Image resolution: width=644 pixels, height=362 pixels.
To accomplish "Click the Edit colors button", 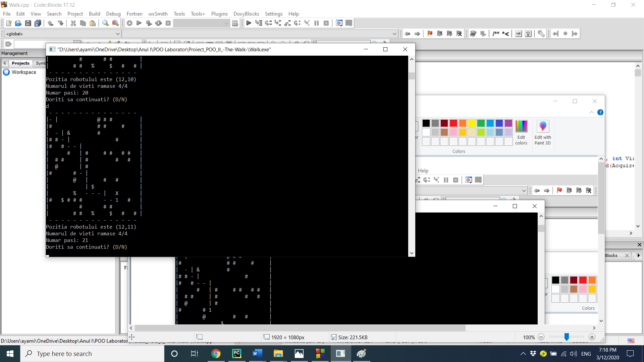I will (521, 132).
